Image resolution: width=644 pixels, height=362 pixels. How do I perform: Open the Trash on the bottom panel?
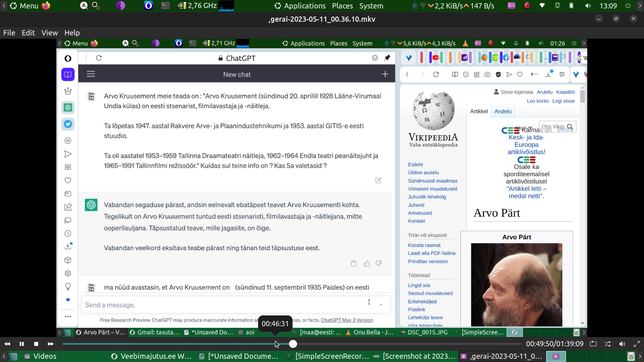point(631,356)
